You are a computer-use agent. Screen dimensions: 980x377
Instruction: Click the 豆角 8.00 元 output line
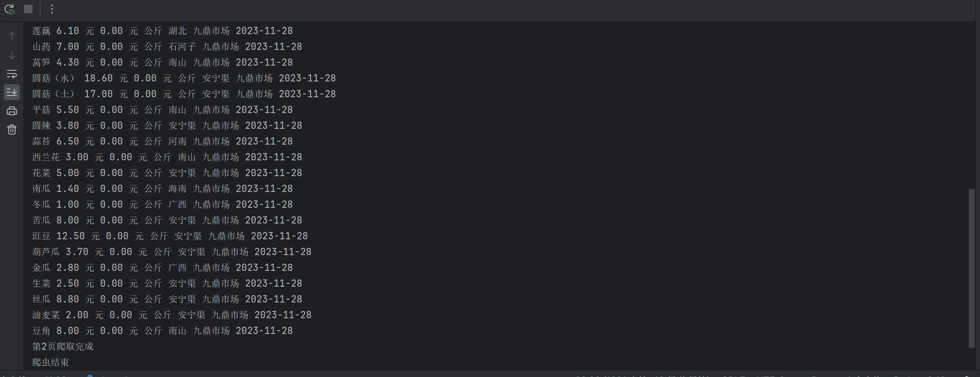tap(162, 331)
